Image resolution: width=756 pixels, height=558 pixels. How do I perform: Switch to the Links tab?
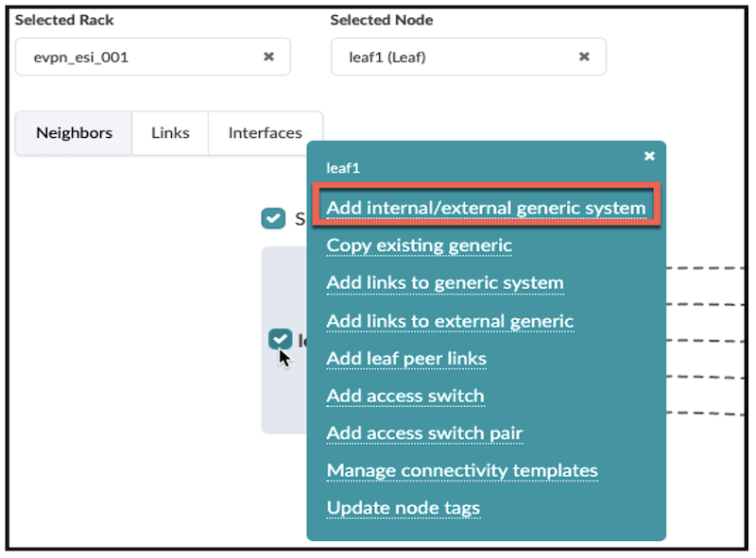pos(170,133)
